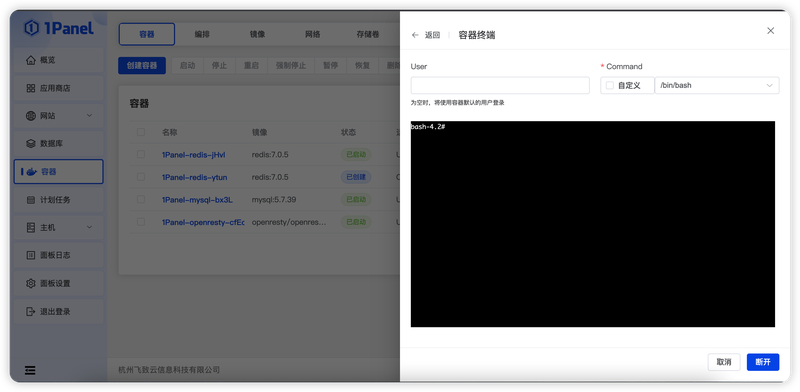The height and width of the screenshot is (392, 800).
Task: Open 计划任务 in the sidebar
Action: tap(59, 200)
